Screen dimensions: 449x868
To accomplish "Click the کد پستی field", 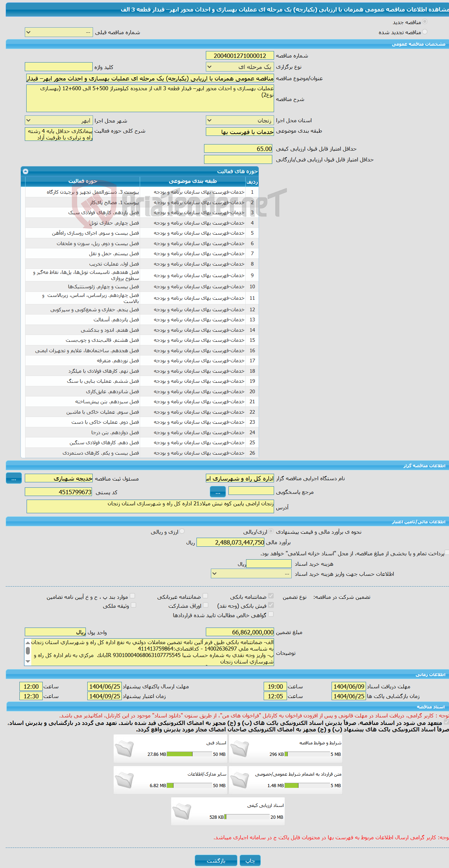I will [59, 492].
